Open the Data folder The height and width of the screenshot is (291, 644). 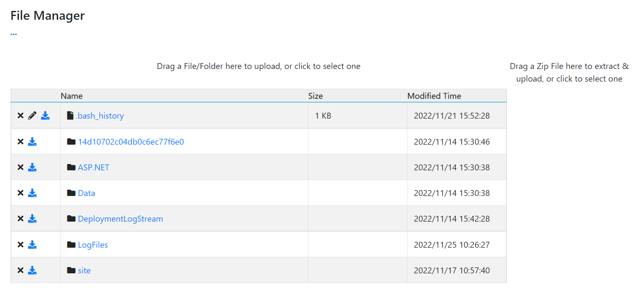pyautogui.click(x=86, y=193)
